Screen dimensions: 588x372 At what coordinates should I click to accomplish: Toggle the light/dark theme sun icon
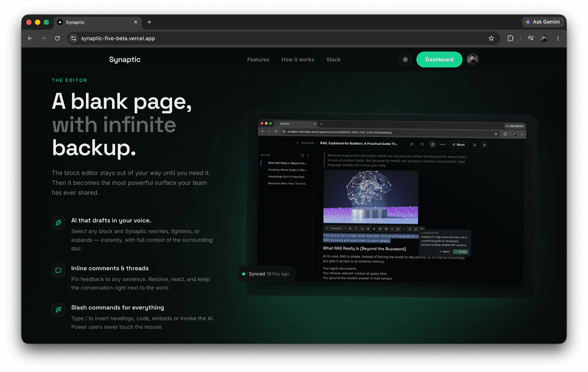click(405, 60)
